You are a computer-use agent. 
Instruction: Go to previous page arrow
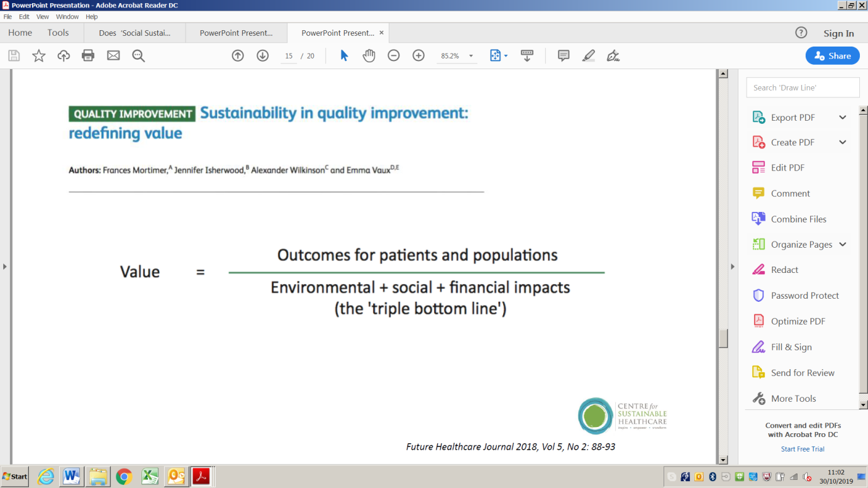coord(238,56)
